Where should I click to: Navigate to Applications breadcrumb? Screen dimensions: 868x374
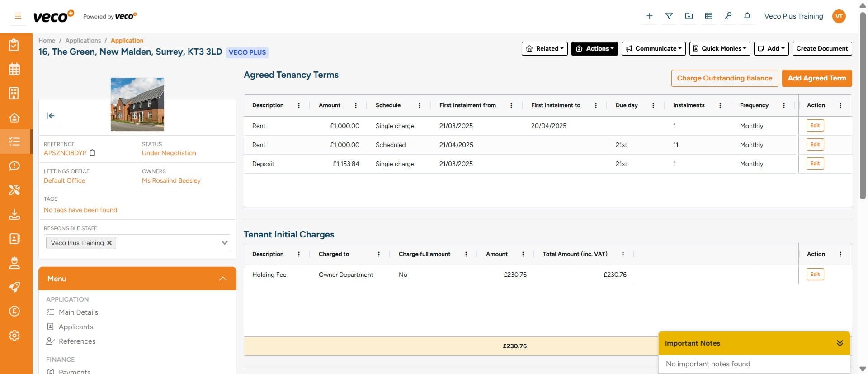point(83,40)
